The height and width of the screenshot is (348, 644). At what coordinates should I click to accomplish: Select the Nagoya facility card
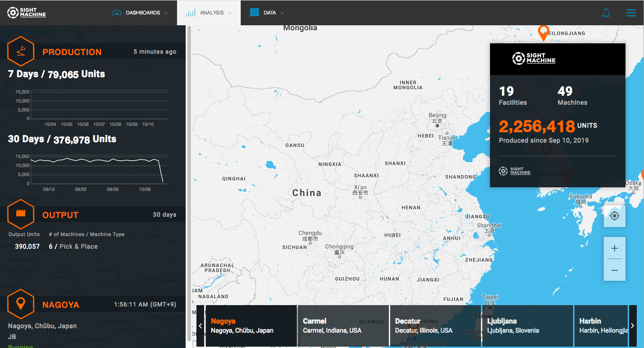coord(251,326)
